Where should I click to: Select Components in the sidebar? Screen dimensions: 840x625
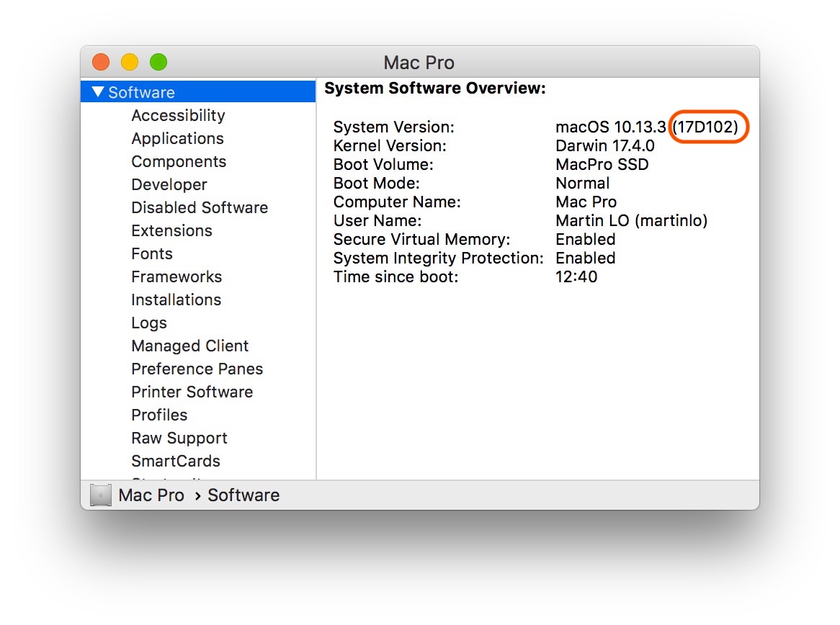click(179, 161)
